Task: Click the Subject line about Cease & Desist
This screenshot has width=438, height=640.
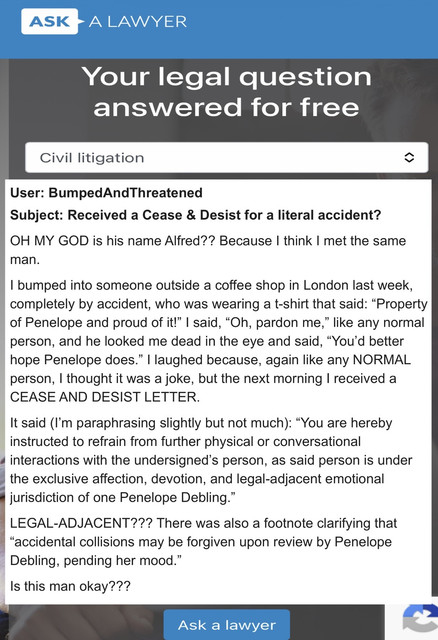Action: pyautogui.click(x=195, y=215)
